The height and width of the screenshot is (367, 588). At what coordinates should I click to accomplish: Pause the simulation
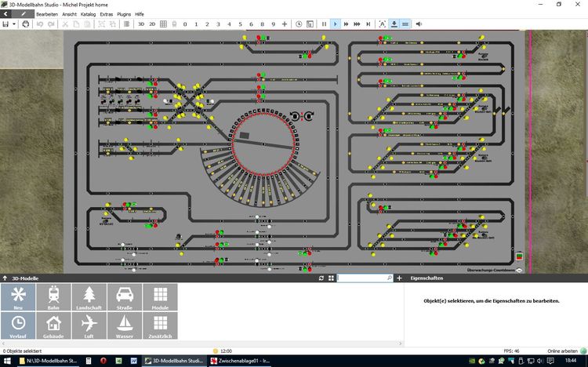pyautogui.click(x=324, y=24)
